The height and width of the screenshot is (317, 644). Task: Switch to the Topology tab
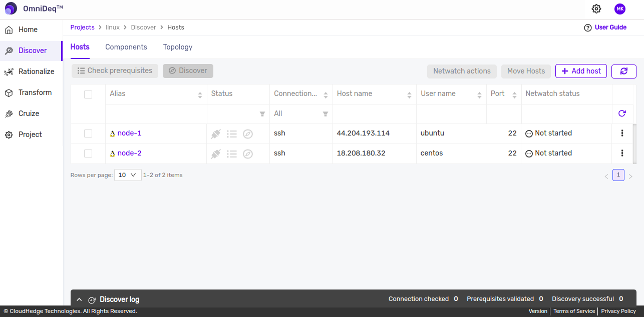178,47
